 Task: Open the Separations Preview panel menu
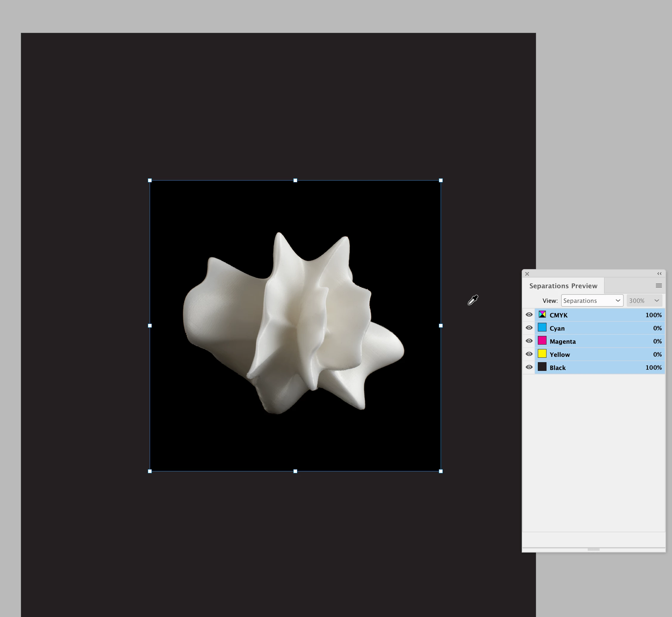(x=658, y=286)
